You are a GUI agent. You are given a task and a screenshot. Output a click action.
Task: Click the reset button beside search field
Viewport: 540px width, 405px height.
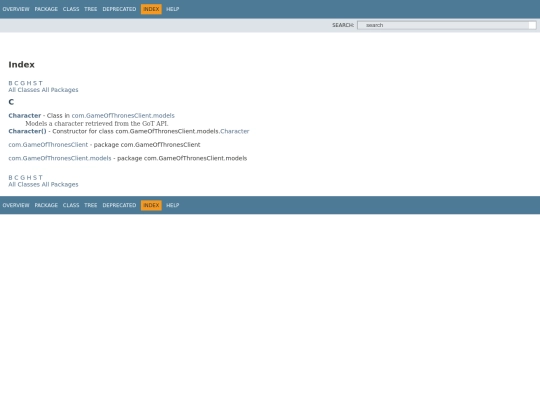[x=532, y=25]
